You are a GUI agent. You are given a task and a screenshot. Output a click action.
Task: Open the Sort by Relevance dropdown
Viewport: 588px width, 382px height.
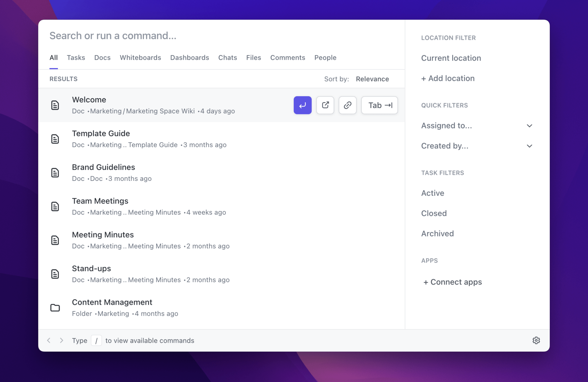click(372, 79)
